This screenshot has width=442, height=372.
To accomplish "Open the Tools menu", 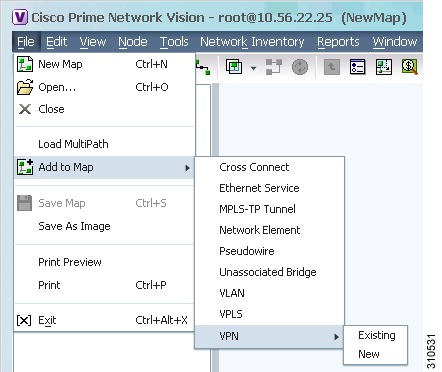I will (174, 42).
